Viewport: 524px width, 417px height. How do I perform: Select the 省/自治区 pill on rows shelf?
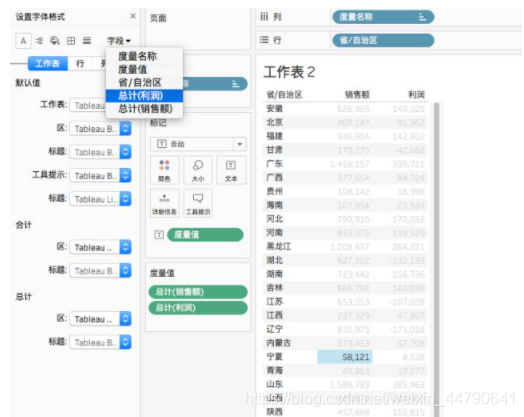(383, 40)
